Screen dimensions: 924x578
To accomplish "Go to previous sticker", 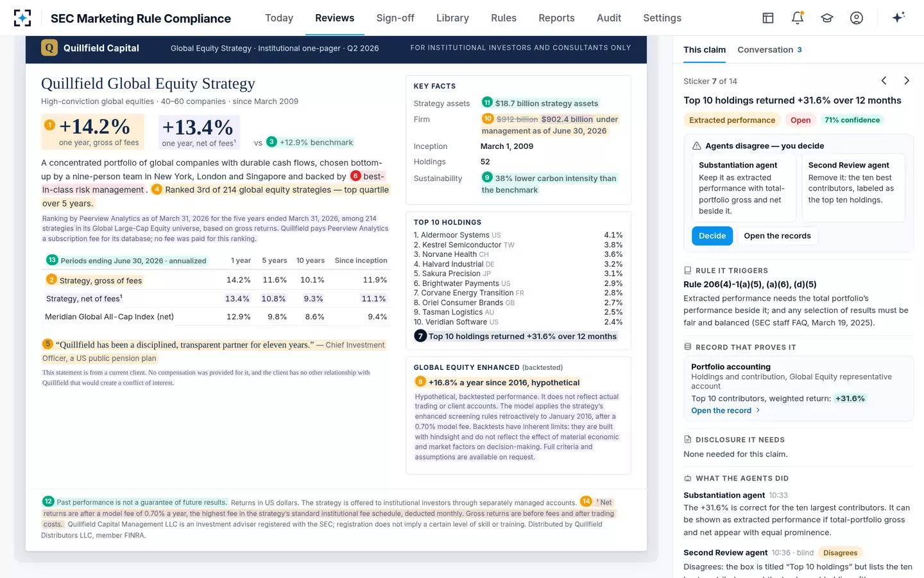I will (884, 80).
